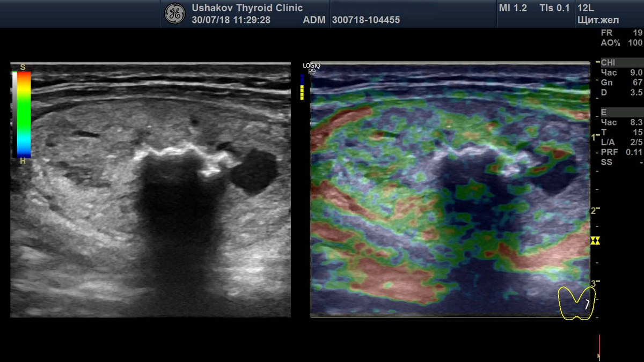Viewport: 644px width, 362px height.
Task: Click the D 3.5 depth value
Action: [621, 92]
